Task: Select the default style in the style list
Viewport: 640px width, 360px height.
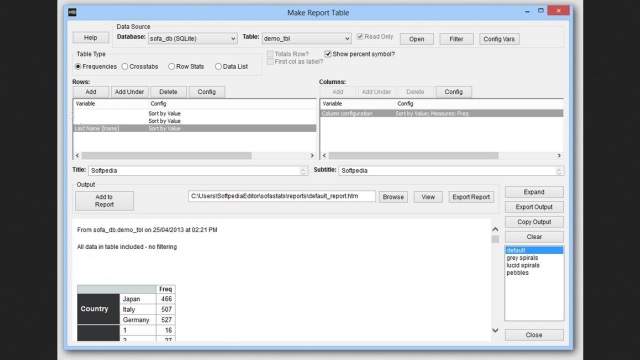Action: point(534,250)
